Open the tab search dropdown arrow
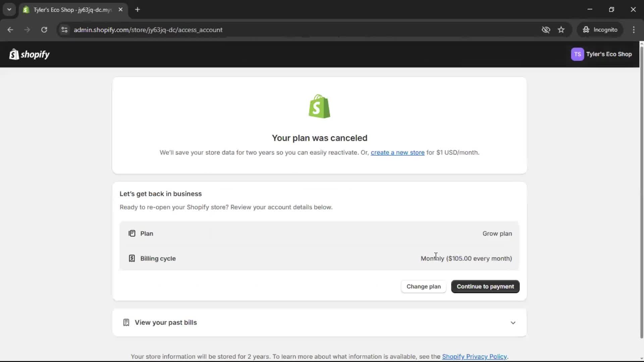 (x=9, y=9)
